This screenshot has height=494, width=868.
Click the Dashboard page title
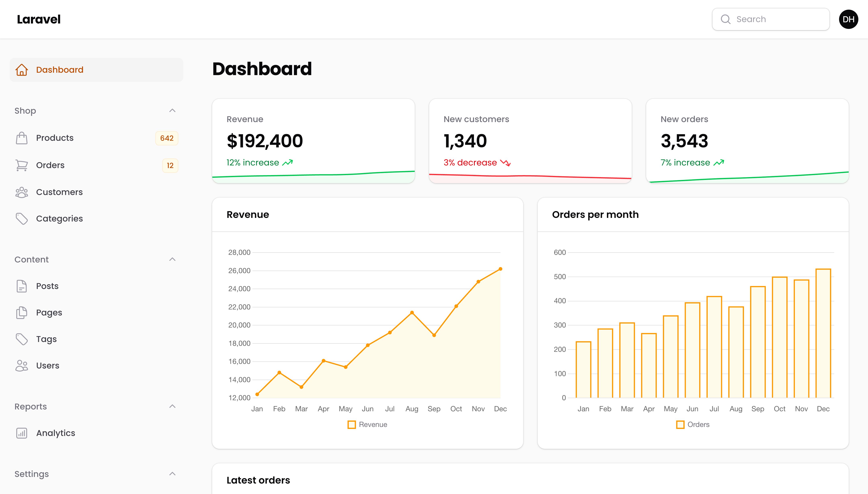coord(262,69)
